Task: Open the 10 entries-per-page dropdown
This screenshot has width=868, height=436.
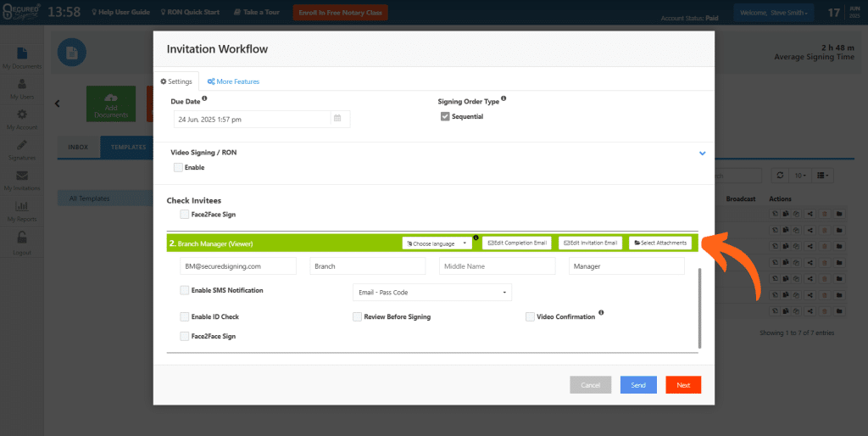Action: (800, 176)
